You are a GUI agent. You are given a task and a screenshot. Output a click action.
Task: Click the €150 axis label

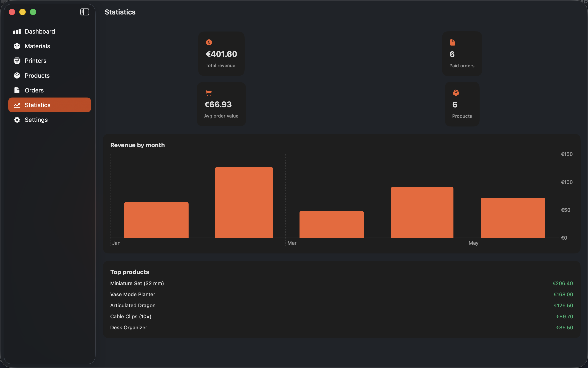point(567,154)
